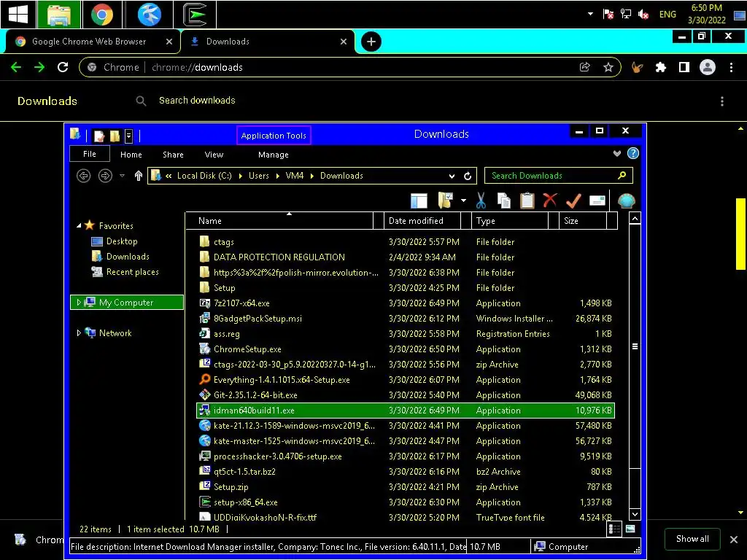Switch to Details view icon in status bar

click(614, 529)
